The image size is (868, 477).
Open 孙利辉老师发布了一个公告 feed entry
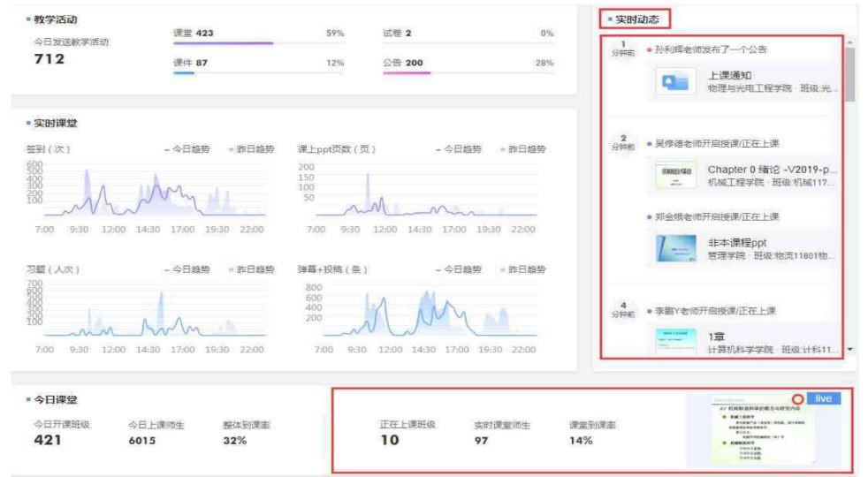[703, 49]
